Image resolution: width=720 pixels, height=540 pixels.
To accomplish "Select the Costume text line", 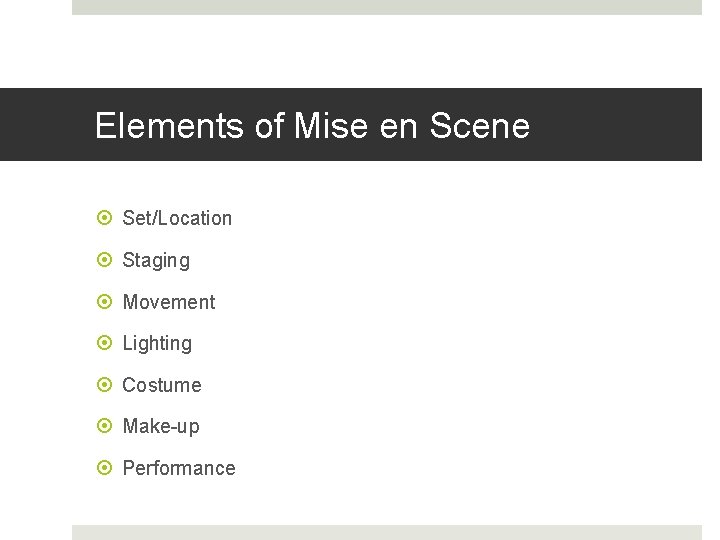I will [162, 385].
